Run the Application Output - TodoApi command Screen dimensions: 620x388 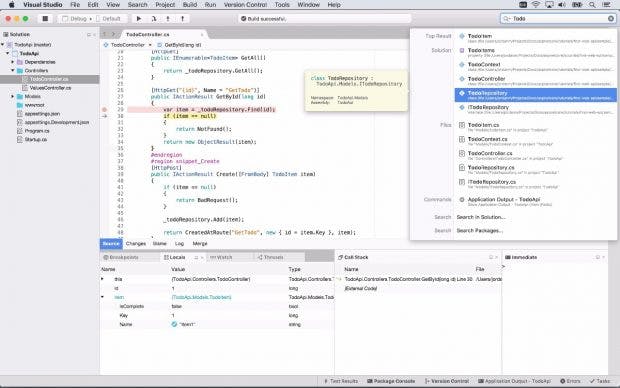(536, 202)
